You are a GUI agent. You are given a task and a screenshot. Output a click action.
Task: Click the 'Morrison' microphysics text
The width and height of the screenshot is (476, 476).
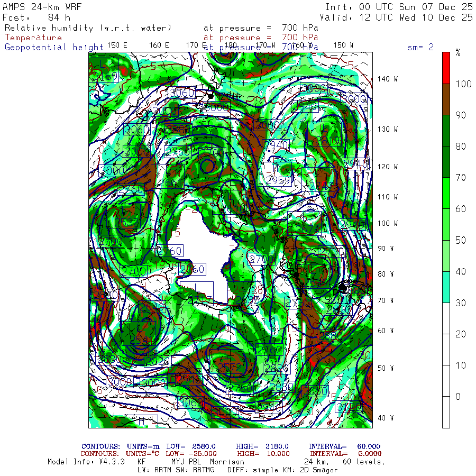227,462
